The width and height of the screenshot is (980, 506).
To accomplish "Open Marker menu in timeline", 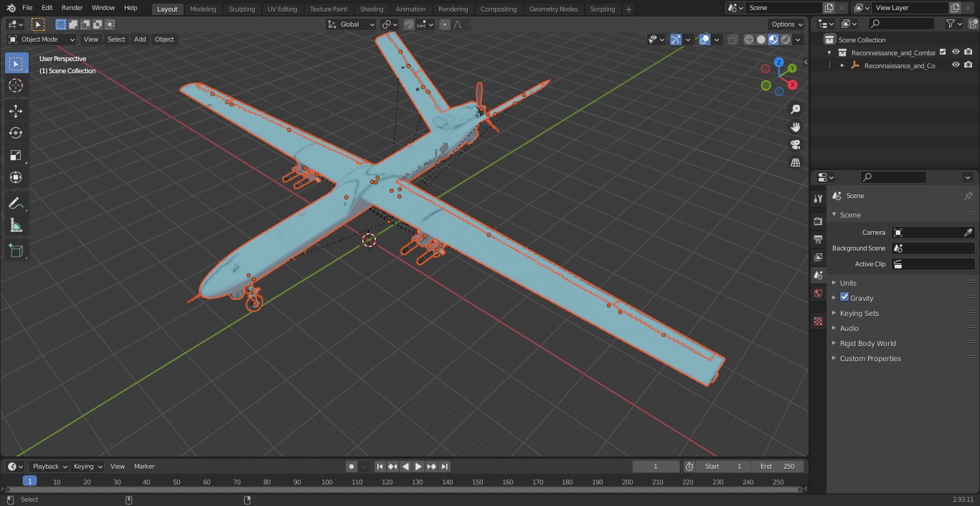I will 144,467.
